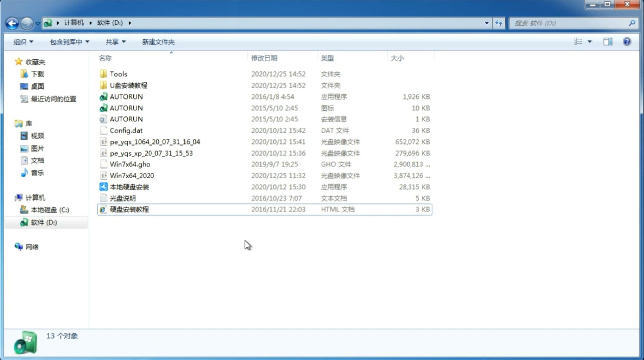
Task: Open pe_yqs_1064 disc image file
Action: coord(155,141)
